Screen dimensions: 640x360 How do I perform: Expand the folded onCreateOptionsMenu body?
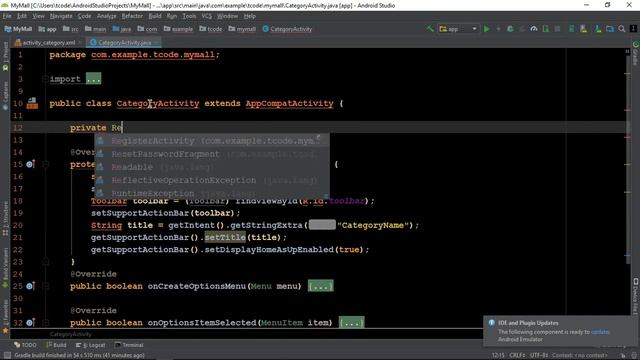[x=320, y=286]
